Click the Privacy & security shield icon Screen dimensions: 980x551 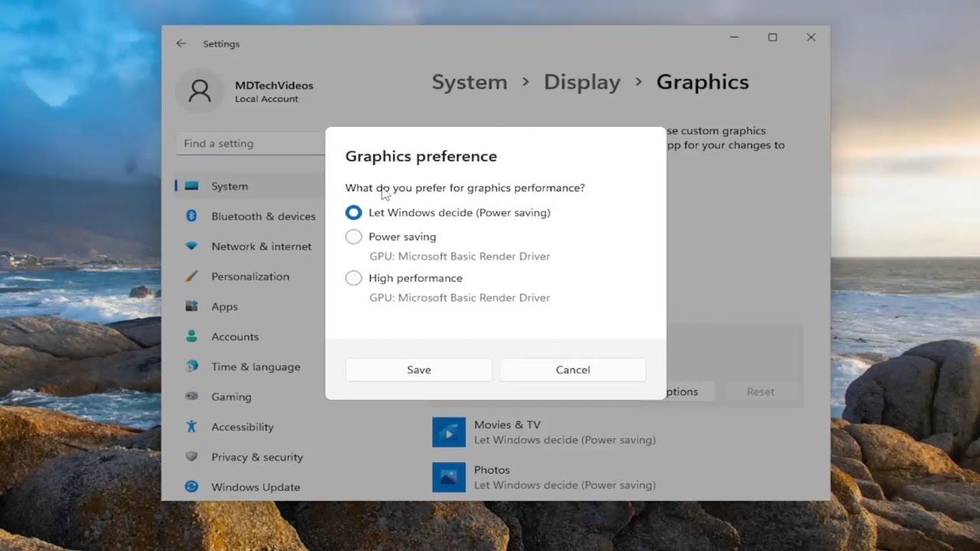coord(191,457)
